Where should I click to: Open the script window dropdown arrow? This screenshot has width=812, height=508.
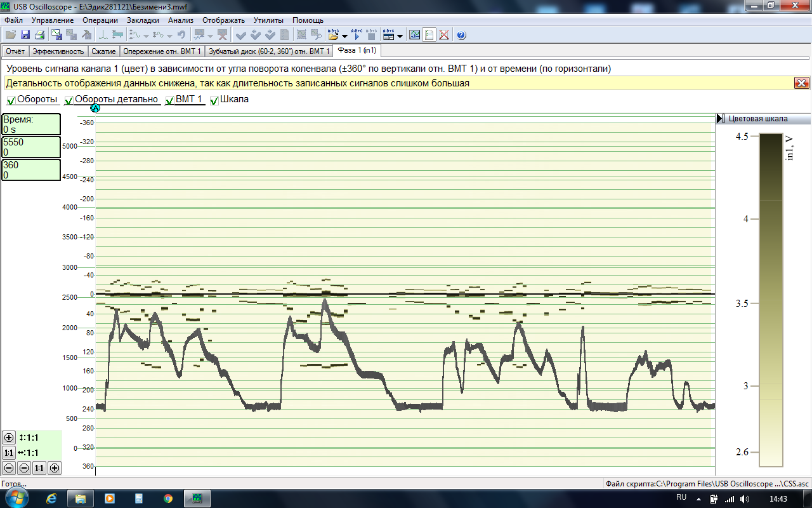[x=400, y=36]
